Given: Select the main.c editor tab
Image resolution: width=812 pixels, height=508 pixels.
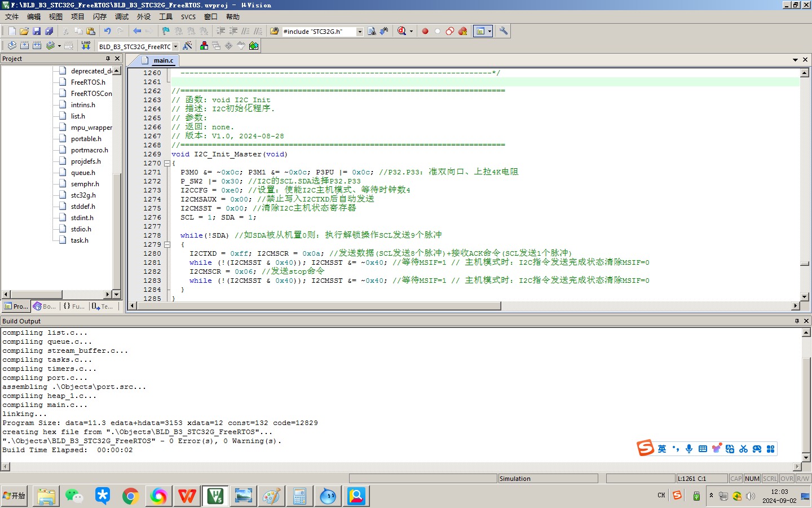Looking at the screenshot, I should [164, 60].
